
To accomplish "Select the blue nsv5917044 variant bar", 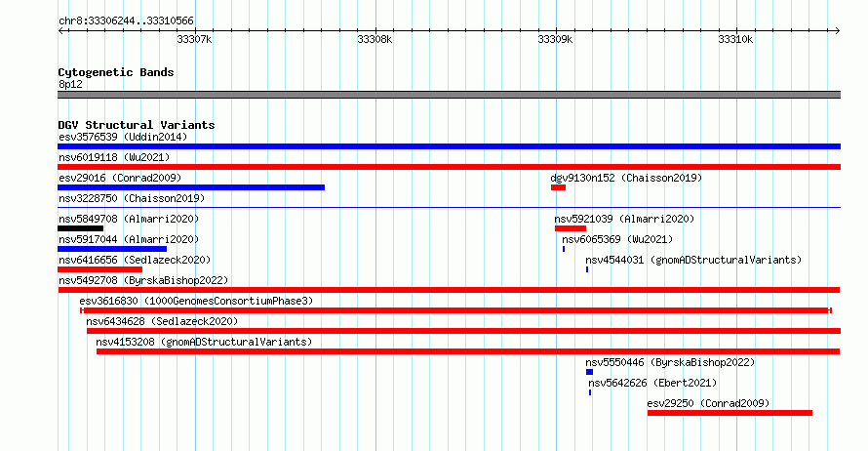I will (112, 249).
